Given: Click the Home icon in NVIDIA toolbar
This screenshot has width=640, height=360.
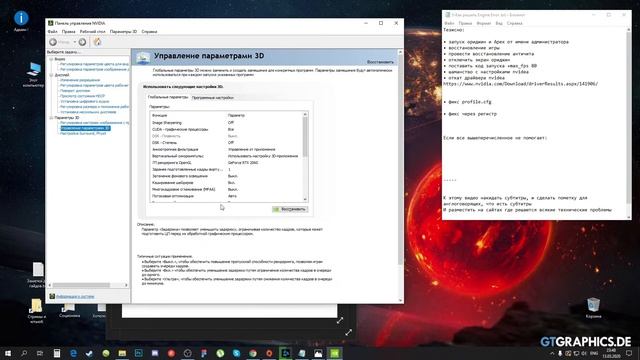Looking at the screenshot, I should click(x=98, y=42).
